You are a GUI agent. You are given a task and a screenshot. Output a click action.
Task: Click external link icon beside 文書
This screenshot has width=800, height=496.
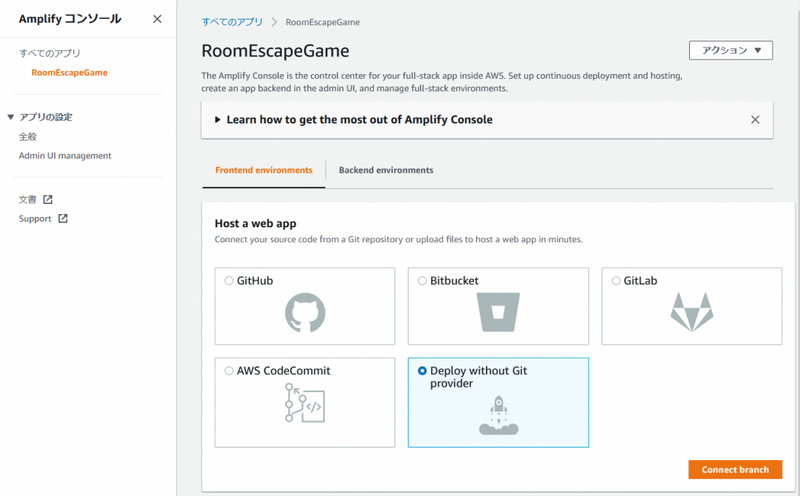coord(48,200)
